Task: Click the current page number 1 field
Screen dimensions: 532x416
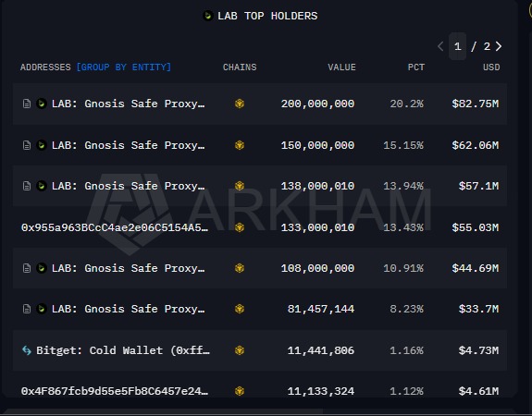Action: 457,46
